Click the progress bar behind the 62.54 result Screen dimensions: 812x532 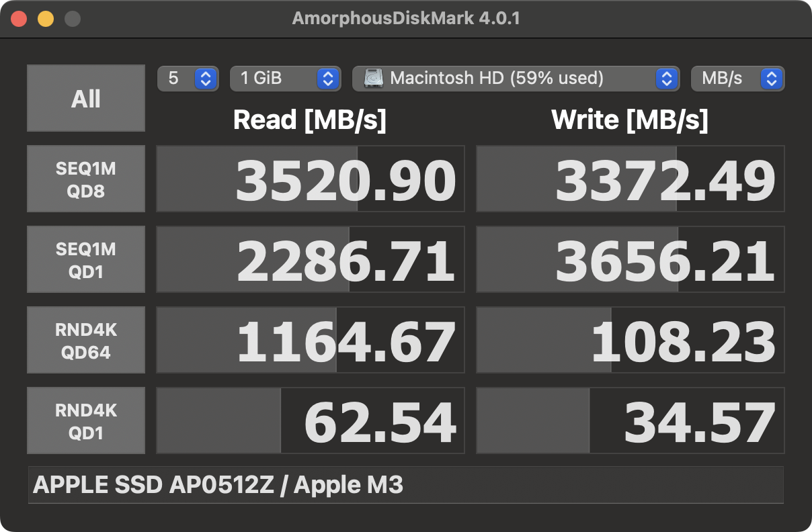[x=215, y=420]
